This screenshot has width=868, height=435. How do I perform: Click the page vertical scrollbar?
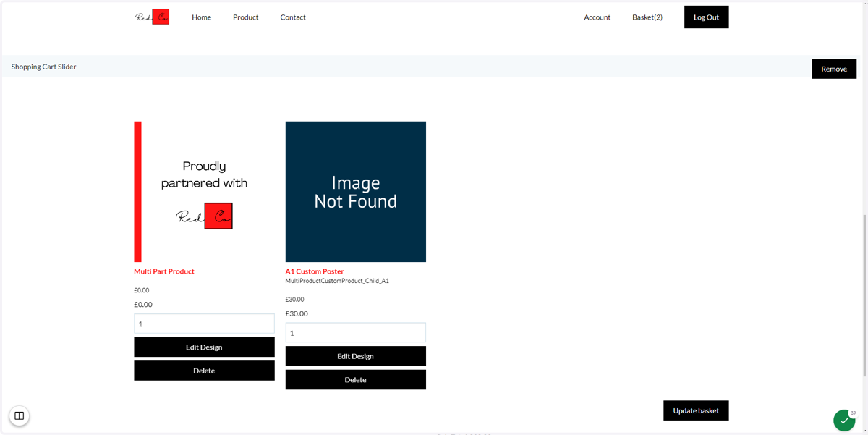(x=864, y=295)
